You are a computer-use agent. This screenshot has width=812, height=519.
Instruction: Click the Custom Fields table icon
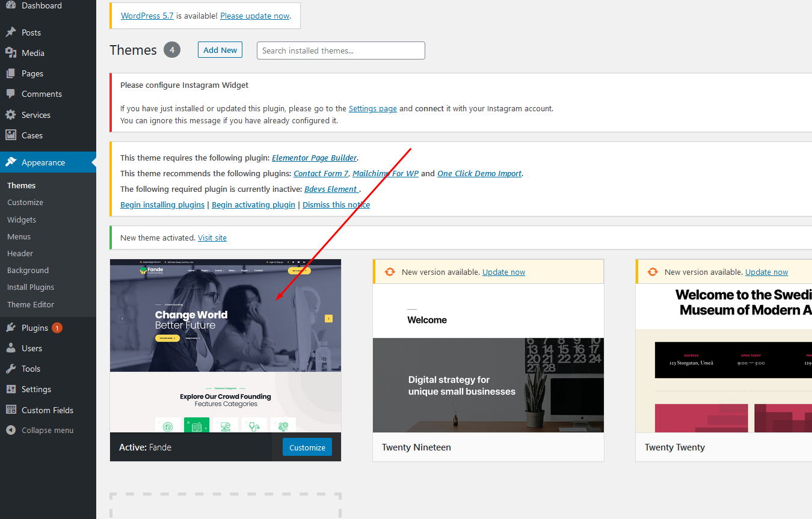coord(11,410)
